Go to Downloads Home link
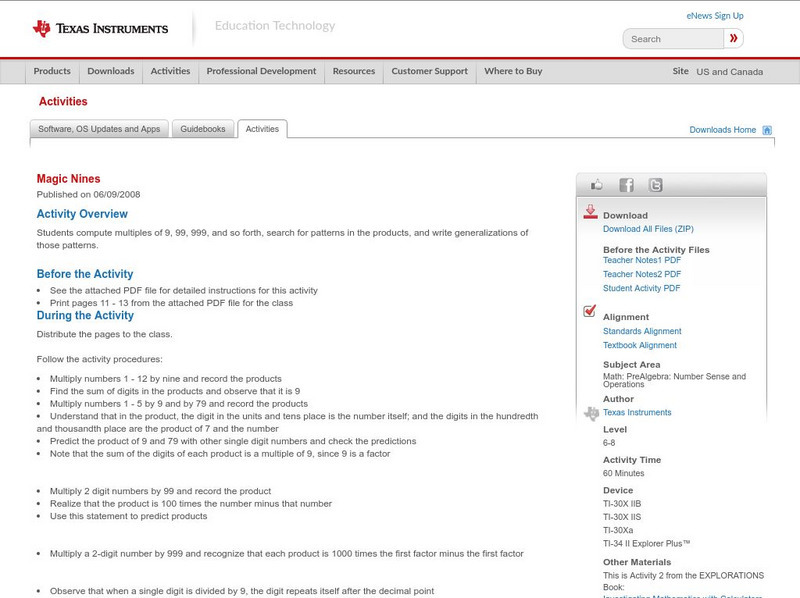The width and height of the screenshot is (800, 598). tap(722, 130)
